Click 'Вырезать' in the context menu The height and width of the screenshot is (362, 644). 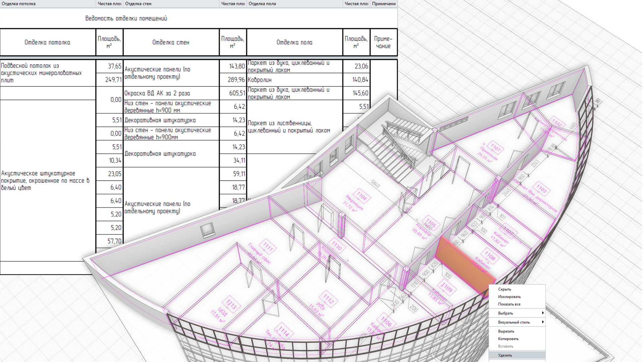506,331
